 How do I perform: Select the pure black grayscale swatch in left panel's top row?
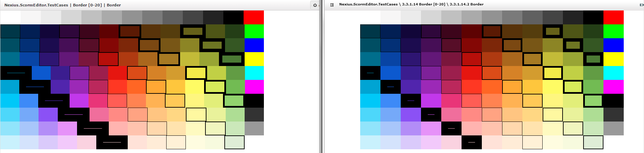coord(233,17)
